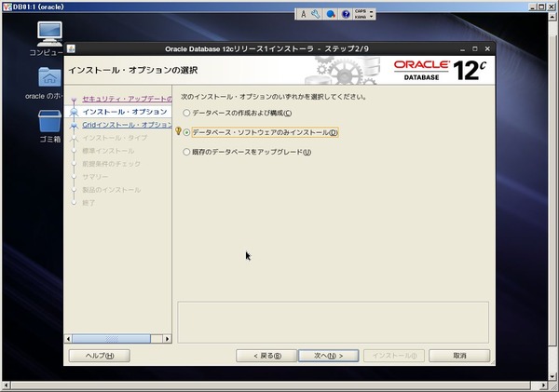
Task: Click sidebar scrollbar left arrow
Action: pos(68,339)
